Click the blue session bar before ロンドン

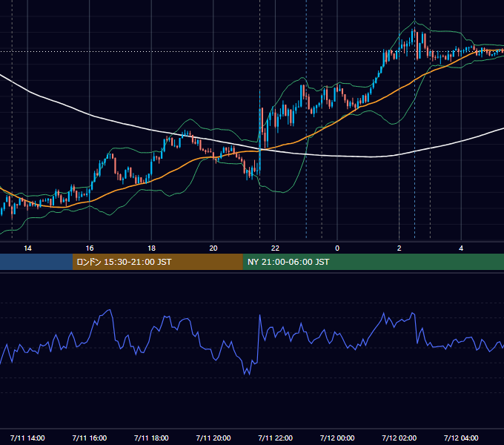pos(36,262)
